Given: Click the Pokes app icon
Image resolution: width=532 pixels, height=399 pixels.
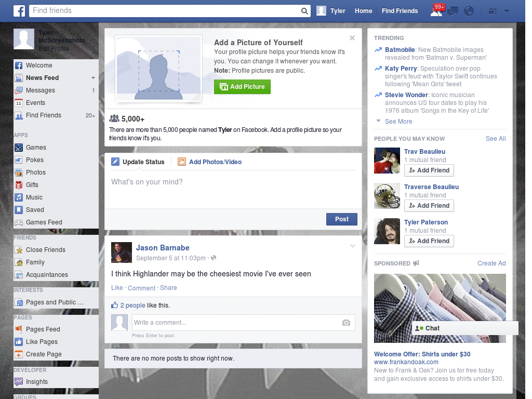Looking at the screenshot, I should 19,160.
